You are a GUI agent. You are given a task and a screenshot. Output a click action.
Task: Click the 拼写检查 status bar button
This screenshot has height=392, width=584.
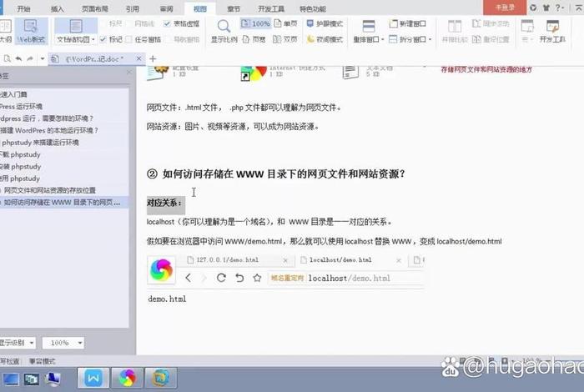pyautogui.click(x=9, y=361)
